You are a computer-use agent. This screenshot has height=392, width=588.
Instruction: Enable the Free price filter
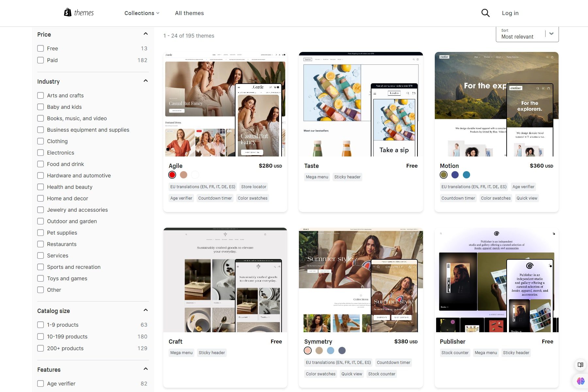[x=41, y=48]
